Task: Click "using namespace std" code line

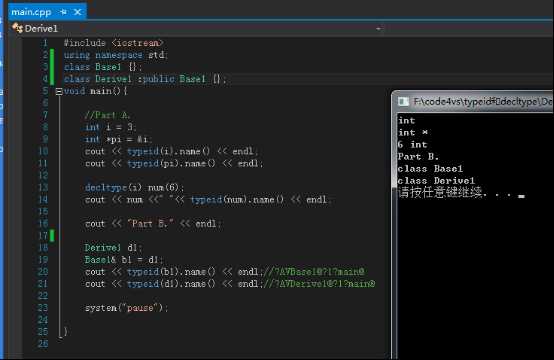Action: (x=116, y=55)
